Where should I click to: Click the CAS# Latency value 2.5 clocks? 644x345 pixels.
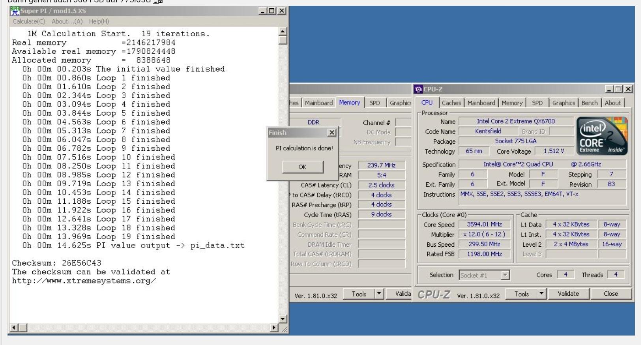pyautogui.click(x=381, y=185)
